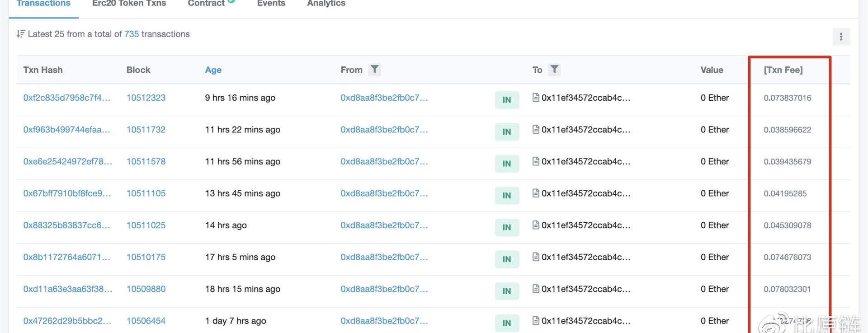The image size is (868, 333).
Task: Click contract icon in block 10511025 row
Action: point(536,225)
